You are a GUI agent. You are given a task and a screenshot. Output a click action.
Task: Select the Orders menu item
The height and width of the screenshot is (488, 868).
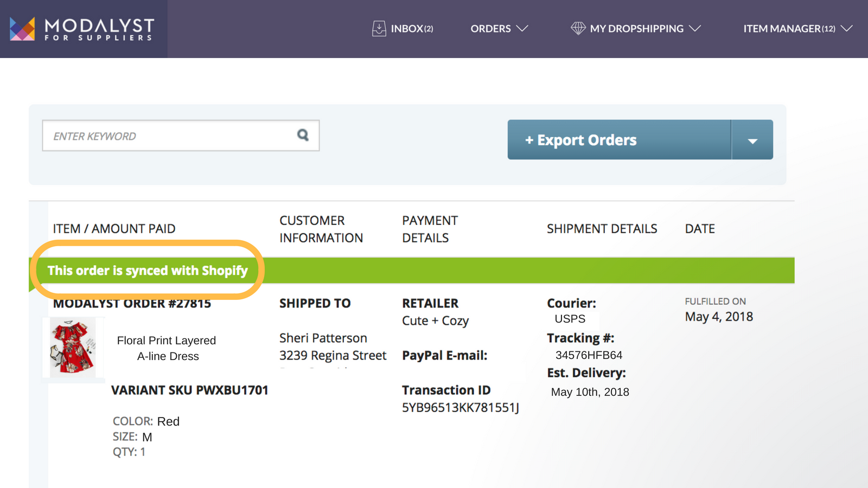[x=490, y=28]
